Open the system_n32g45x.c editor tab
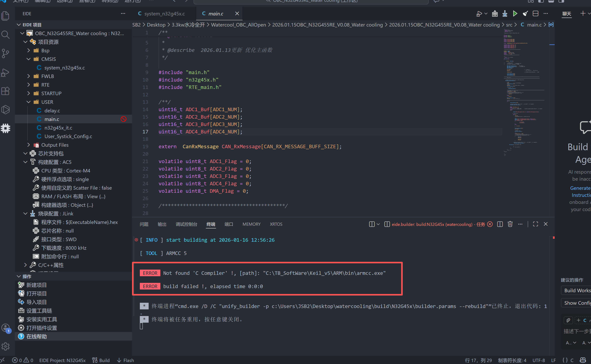Screen dimensions: 591x364 164,14
